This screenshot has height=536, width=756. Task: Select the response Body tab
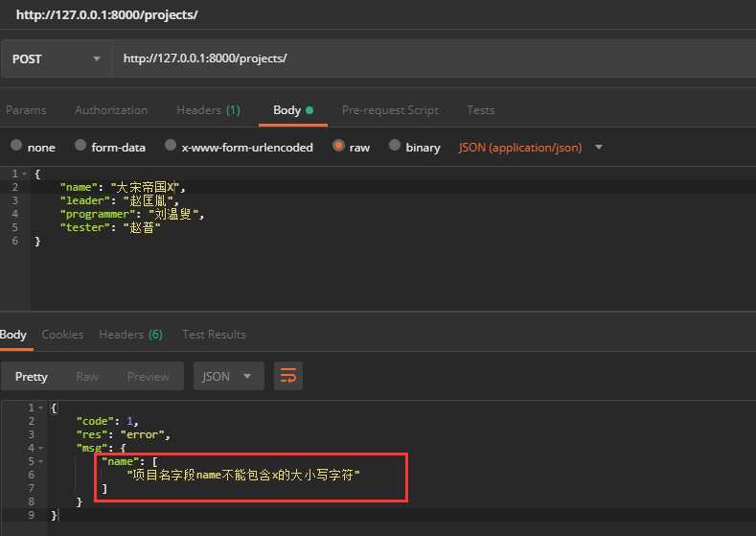13,335
